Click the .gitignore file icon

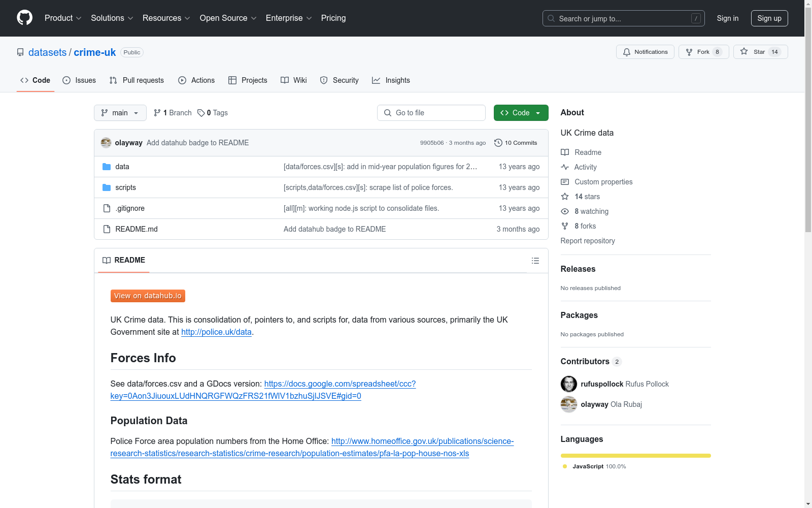(x=107, y=208)
